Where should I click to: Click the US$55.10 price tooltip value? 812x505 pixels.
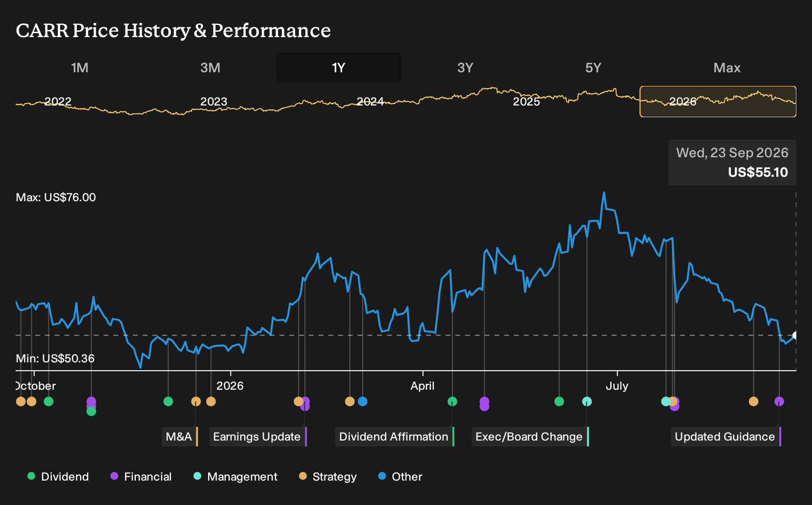pos(758,172)
